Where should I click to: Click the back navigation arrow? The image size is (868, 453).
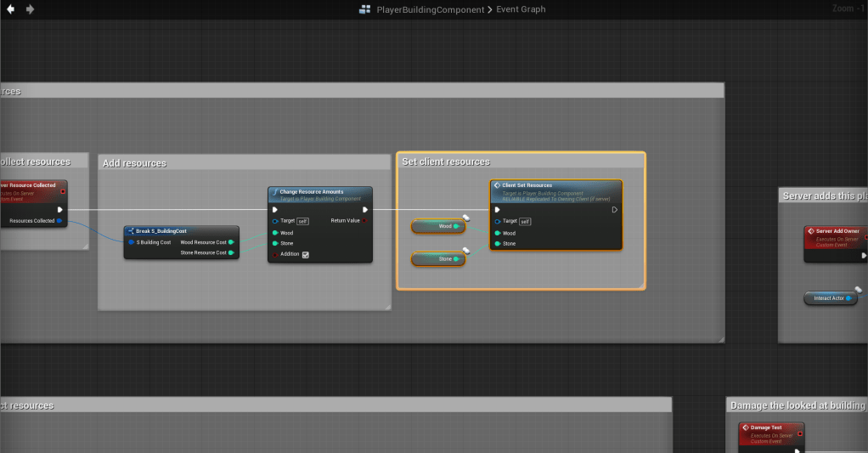(x=11, y=9)
